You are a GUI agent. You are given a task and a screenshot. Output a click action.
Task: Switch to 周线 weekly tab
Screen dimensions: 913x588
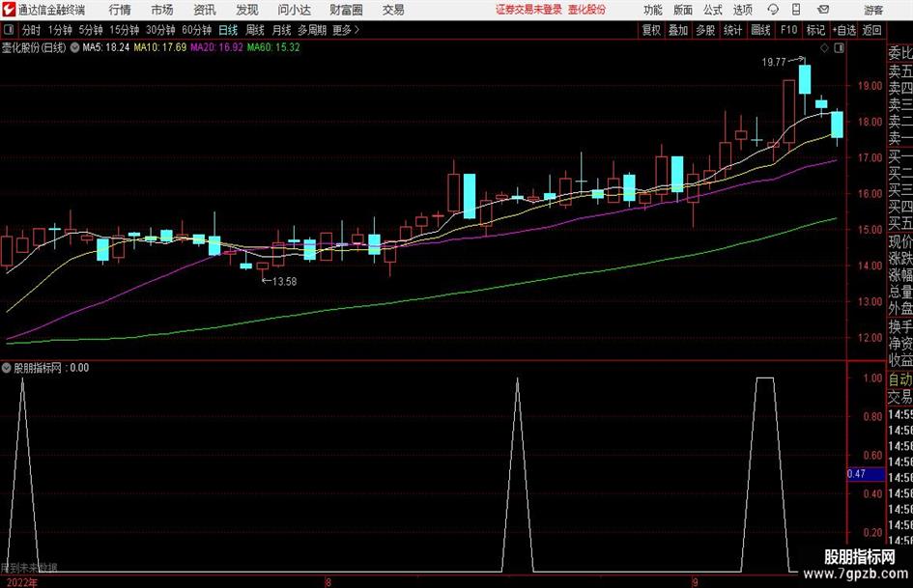coord(254,30)
